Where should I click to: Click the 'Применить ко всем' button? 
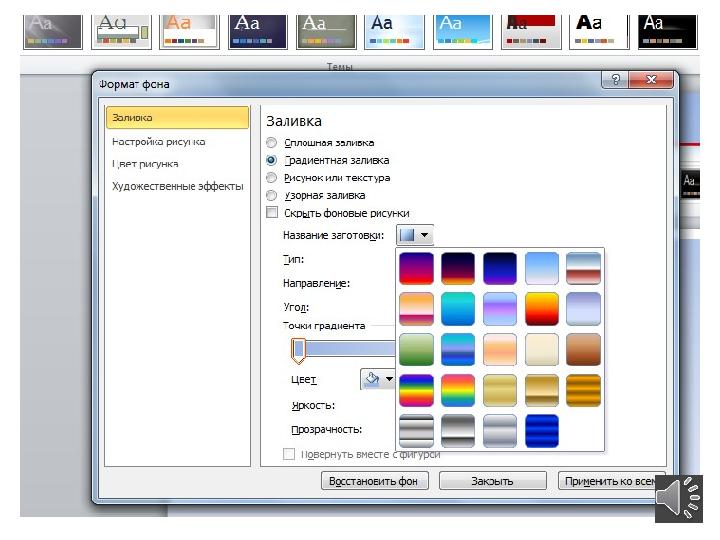coord(611,481)
